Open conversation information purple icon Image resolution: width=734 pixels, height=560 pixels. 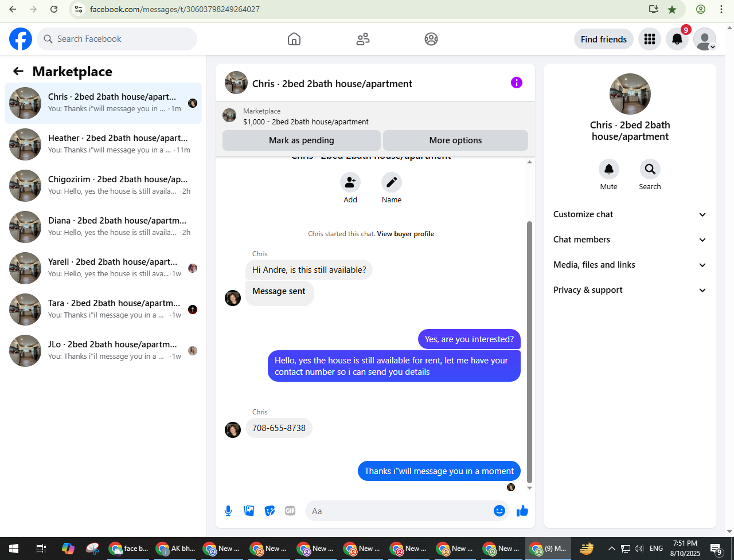tap(517, 83)
